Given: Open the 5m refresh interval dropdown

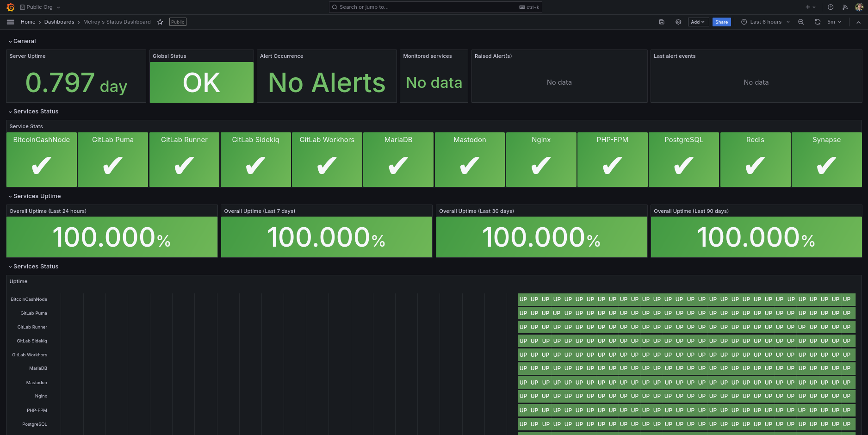Looking at the screenshot, I should tap(834, 22).
